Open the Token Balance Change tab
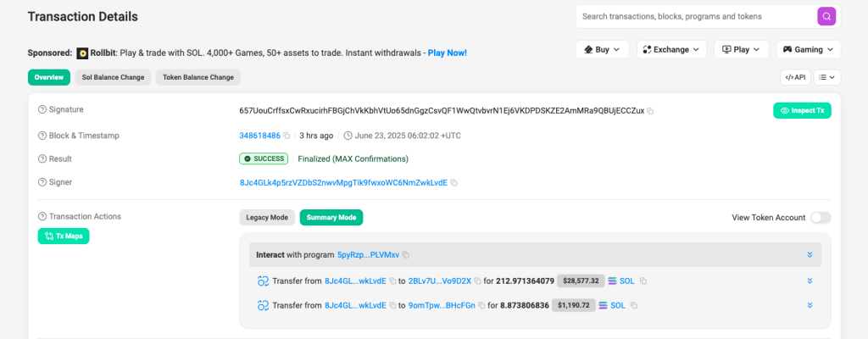The image size is (868, 339). click(x=198, y=77)
